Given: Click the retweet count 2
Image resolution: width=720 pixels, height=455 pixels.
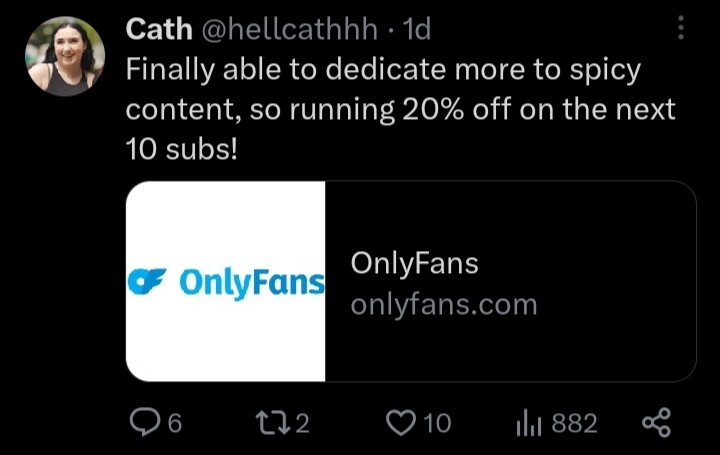Looking at the screenshot, I should (x=302, y=424).
